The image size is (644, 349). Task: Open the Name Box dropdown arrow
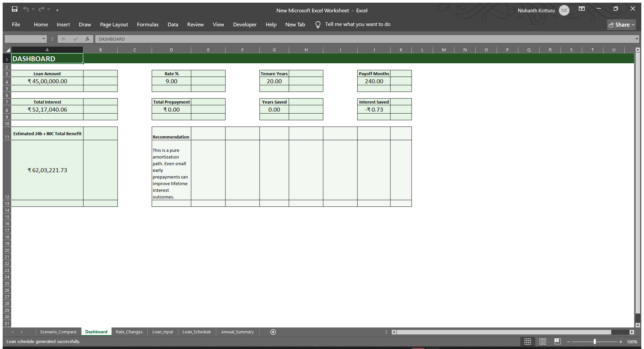click(44, 39)
